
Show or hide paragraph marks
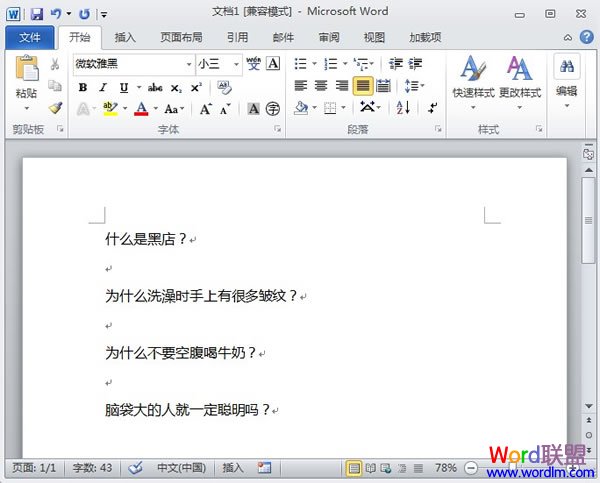433,108
